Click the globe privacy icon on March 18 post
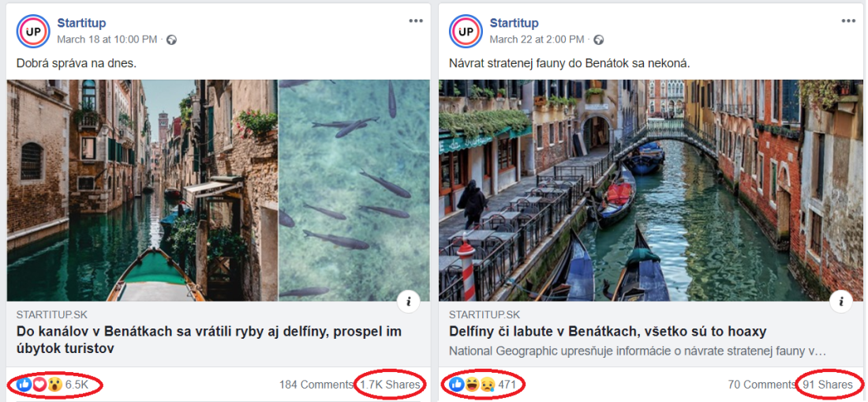 click(171, 39)
